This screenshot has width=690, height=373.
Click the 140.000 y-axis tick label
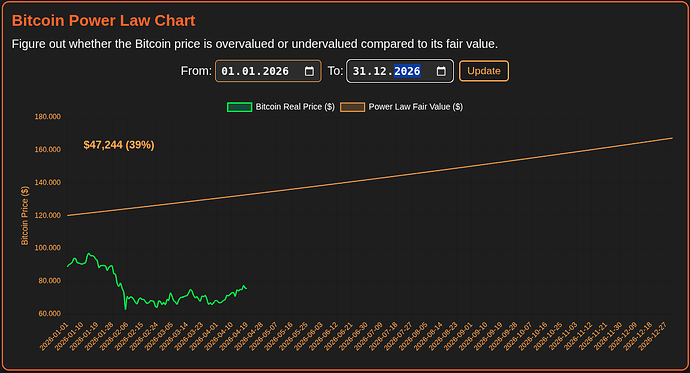click(x=48, y=183)
